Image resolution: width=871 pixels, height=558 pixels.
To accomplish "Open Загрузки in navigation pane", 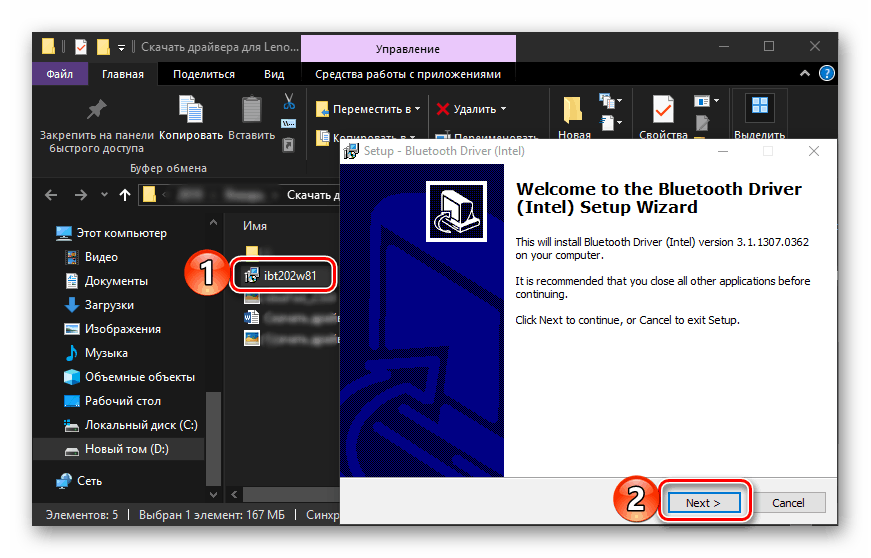I will point(109,305).
